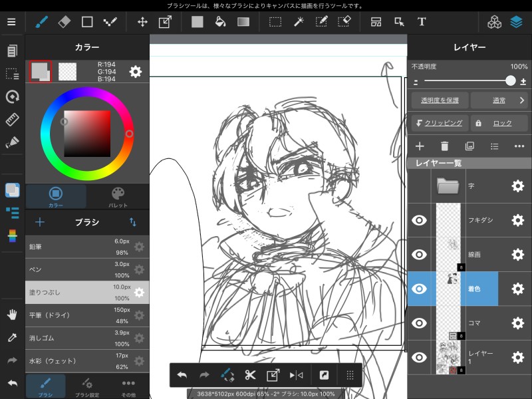This screenshot has height=399, width=532.
Task: Select the dot/polyline brush tool
Action: (x=110, y=22)
